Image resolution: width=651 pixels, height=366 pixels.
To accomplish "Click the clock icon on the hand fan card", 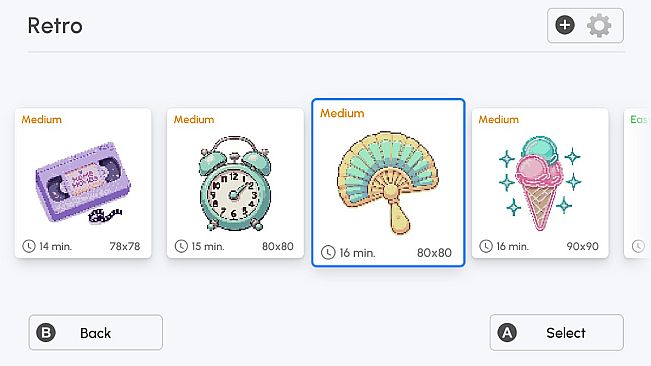I will coord(328,252).
